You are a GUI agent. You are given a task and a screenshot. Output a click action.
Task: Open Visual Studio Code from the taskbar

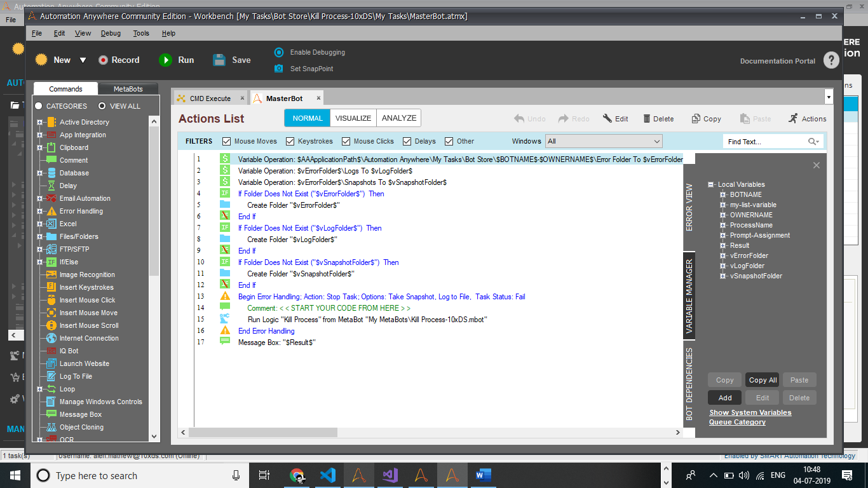[327, 475]
